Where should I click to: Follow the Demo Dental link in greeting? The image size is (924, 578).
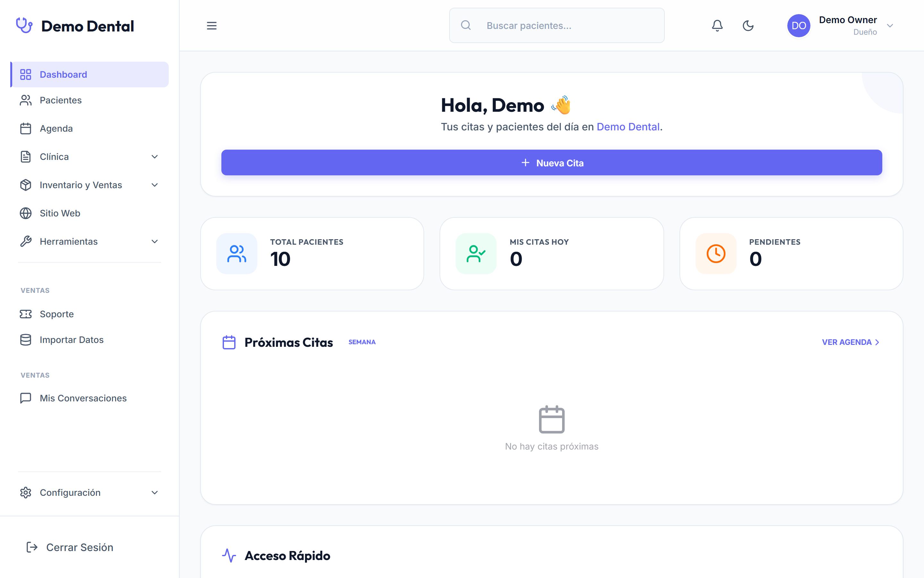point(628,127)
